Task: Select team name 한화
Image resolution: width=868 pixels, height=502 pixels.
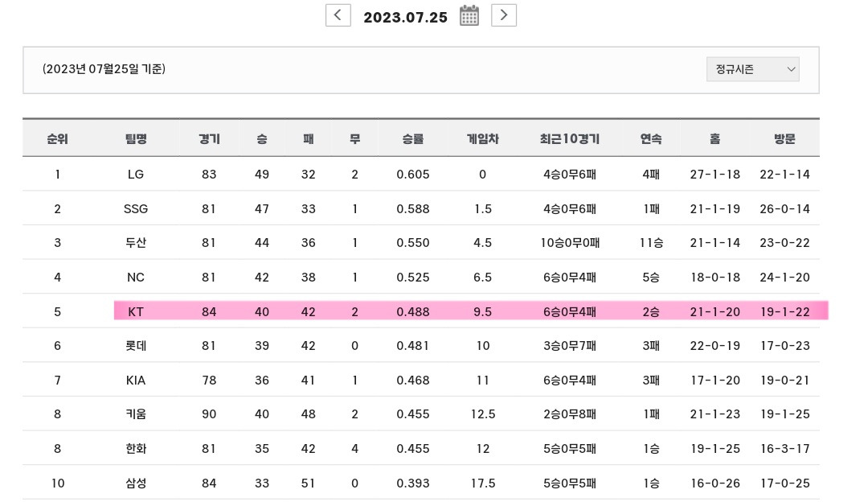Action: tap(136, 448)
